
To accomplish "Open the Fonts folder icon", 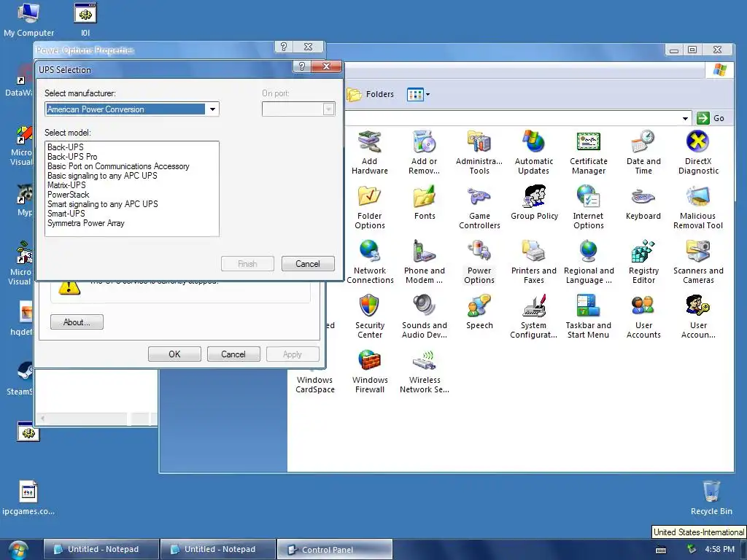I will pyautogui.click(x=424, y=203).
